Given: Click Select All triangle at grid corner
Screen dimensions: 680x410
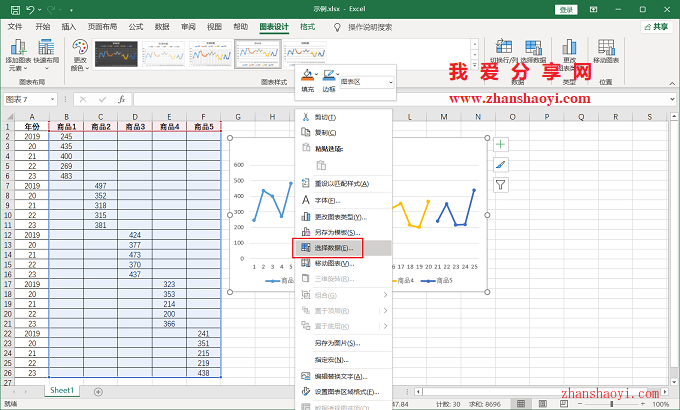Looking at the screenshot, I should (x=8, y=117).
